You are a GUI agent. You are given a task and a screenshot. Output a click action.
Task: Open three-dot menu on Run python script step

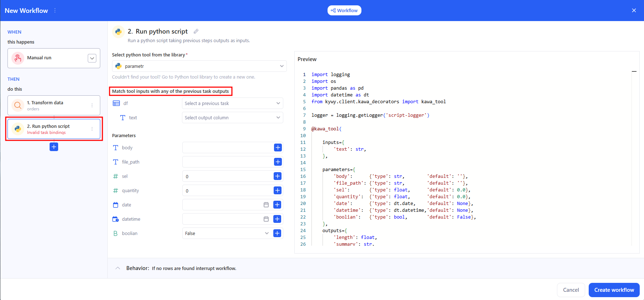click(92, 129)
